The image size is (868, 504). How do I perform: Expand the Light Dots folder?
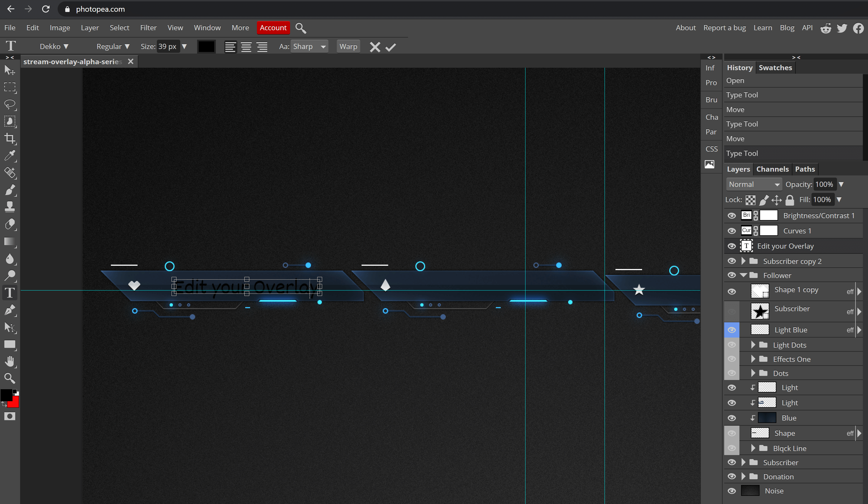(753, 345)
